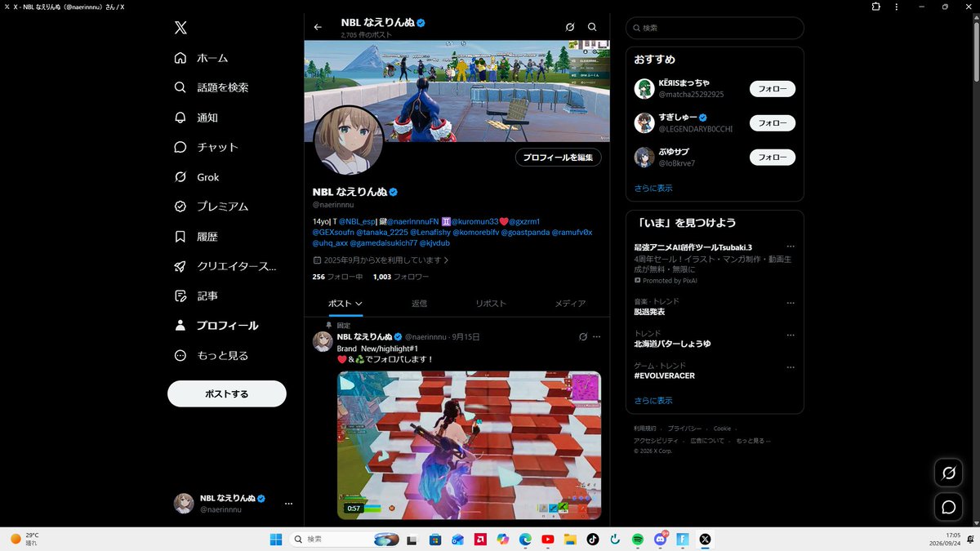980x551 pixels.
Task: Open the profile avatar picture
Action: [349, 140]
